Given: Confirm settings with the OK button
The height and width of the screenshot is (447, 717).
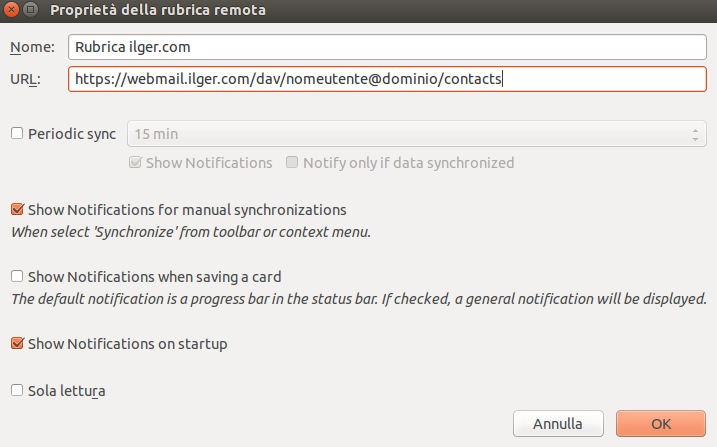Looking at the screenshot, I should [x=661, y=424].
